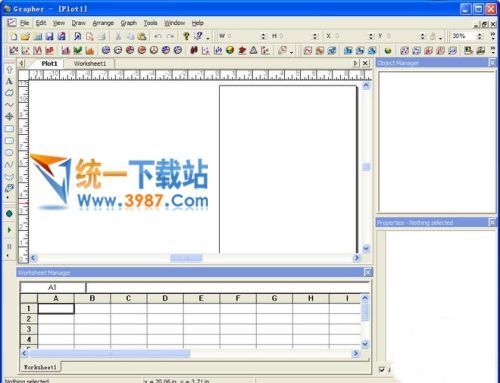Select the Ellipse drawing tool

tap(9, 153)
